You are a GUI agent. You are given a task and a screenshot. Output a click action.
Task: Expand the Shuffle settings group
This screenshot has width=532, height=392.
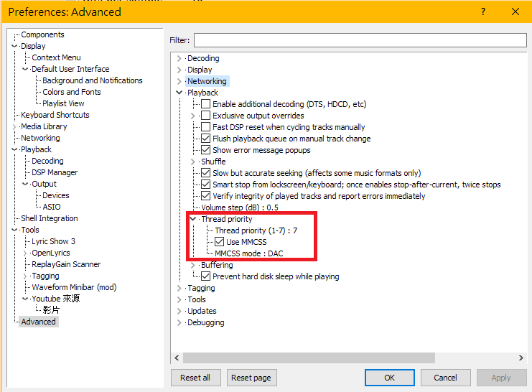pyautogui.click(x=192, y=162)
